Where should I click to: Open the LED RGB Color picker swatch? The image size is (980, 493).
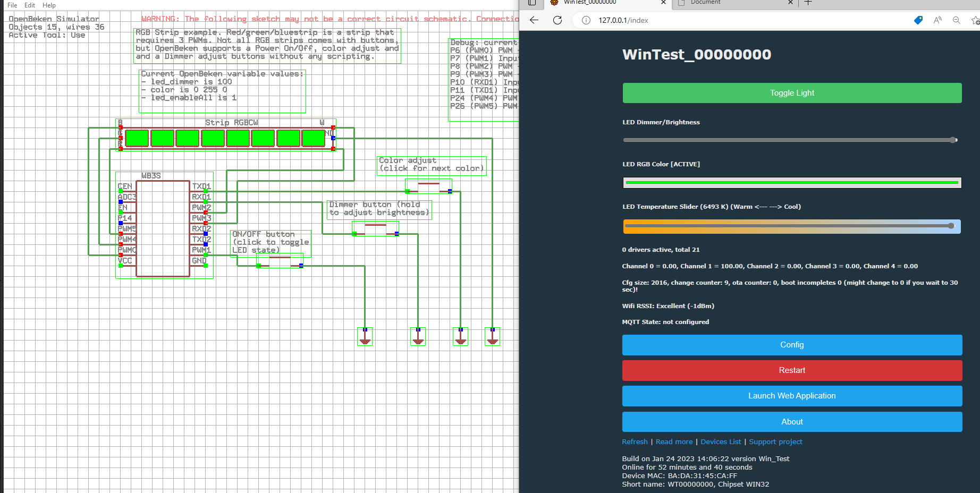click(792, 183)
